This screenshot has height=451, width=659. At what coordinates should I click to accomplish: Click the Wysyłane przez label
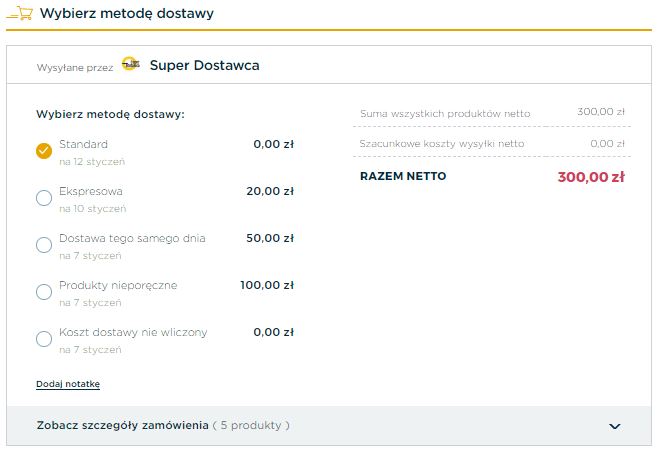[75, 68]
